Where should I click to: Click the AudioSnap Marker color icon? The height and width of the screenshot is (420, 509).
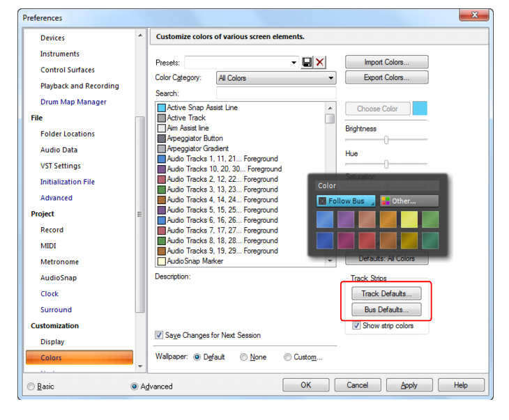click(x=162, y=261)
